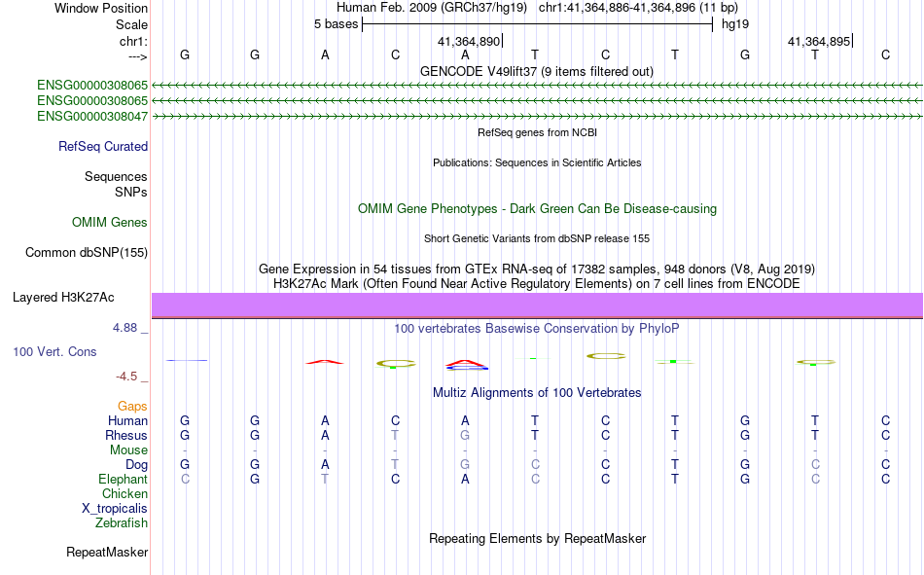Click the 41,364,890 position marker
The width and height of the screenshot is (924, 575).
pos(470,41)
